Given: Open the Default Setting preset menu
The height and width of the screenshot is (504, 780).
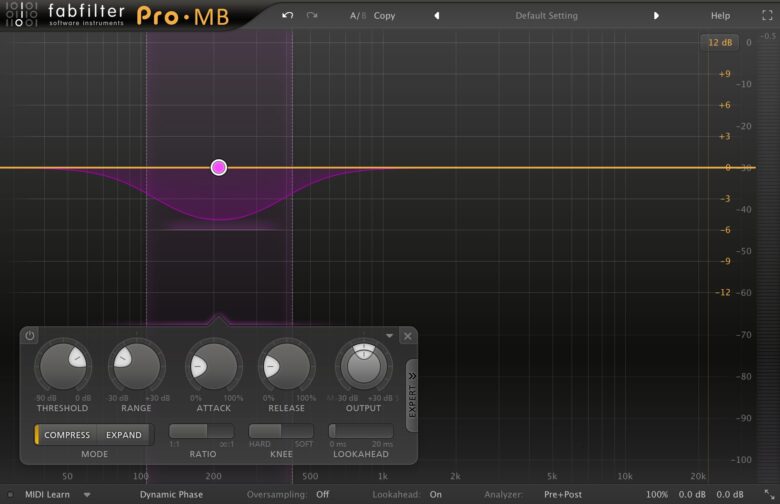Looking at the screenshot, I should 546,16.
